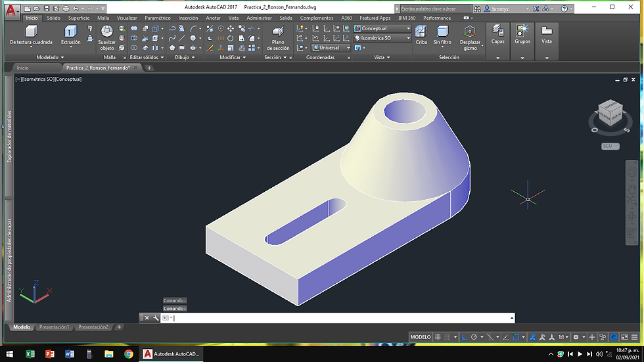
Task: Click the Autodesk Exchange Apps X icon
Action: coord(536,9)
